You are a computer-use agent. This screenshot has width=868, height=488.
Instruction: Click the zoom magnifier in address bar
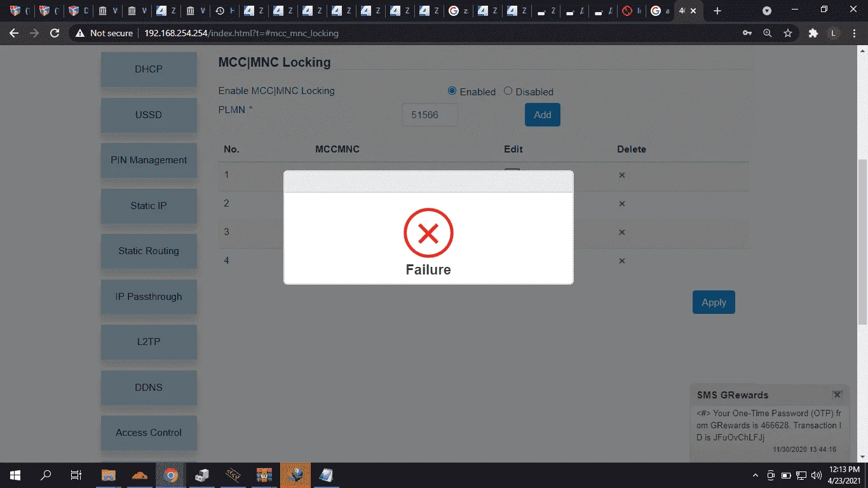(768, 33)
